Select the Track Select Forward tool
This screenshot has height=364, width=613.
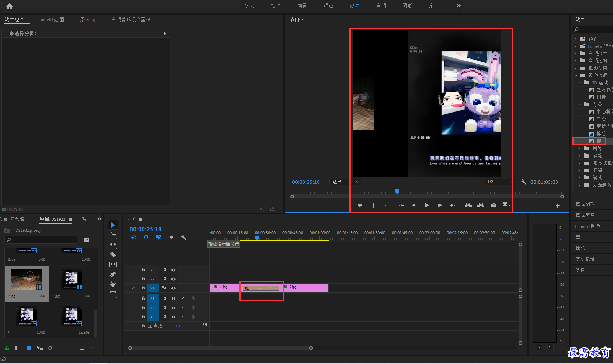[x=113, y=235]
